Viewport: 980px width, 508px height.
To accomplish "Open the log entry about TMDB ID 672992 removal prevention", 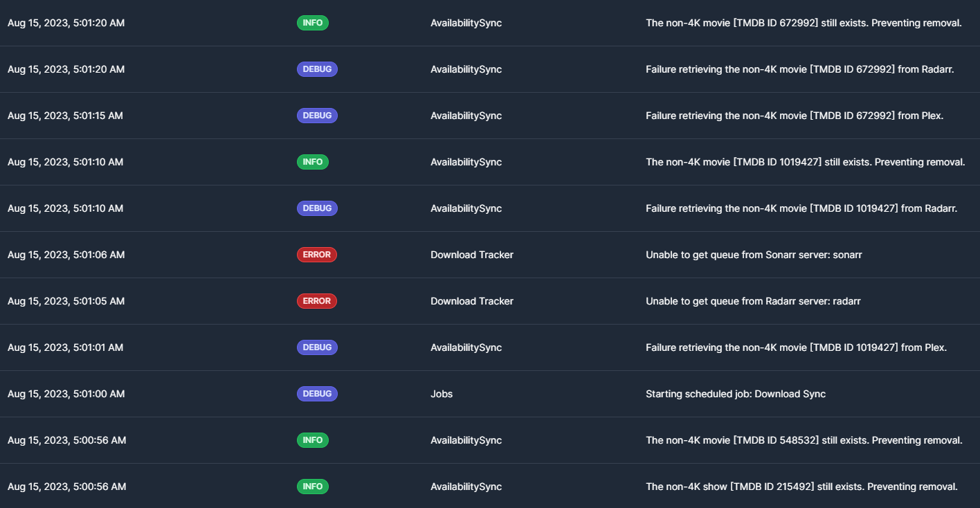I will point(804,22).
